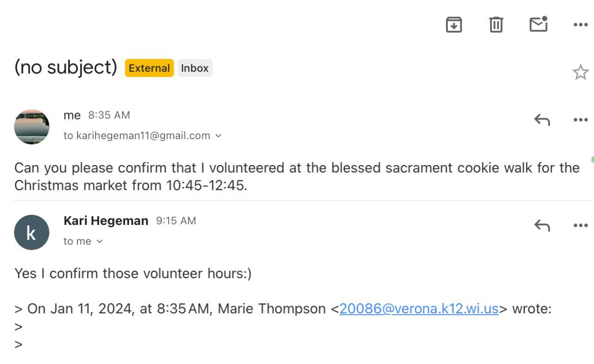Click the Kari Hegeman sender name
The width and height of the screenshot is (594, 364).
(x=106, y=221)
